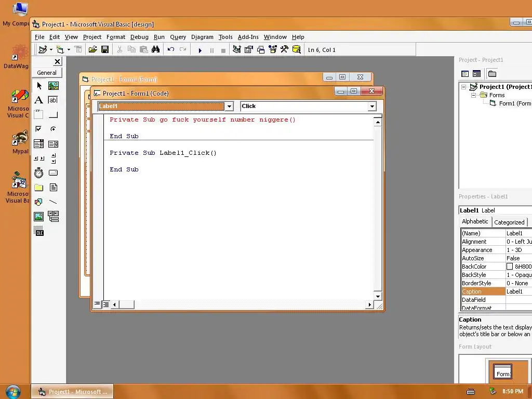Close the toolbox panel with its X
The height and width of the screenshot is (399, 532).
pos(57,61)
